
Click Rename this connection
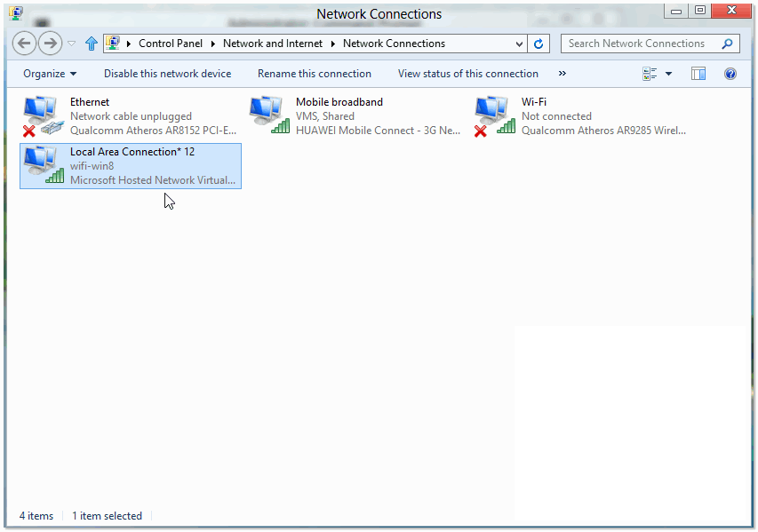[x=315, y=74]
